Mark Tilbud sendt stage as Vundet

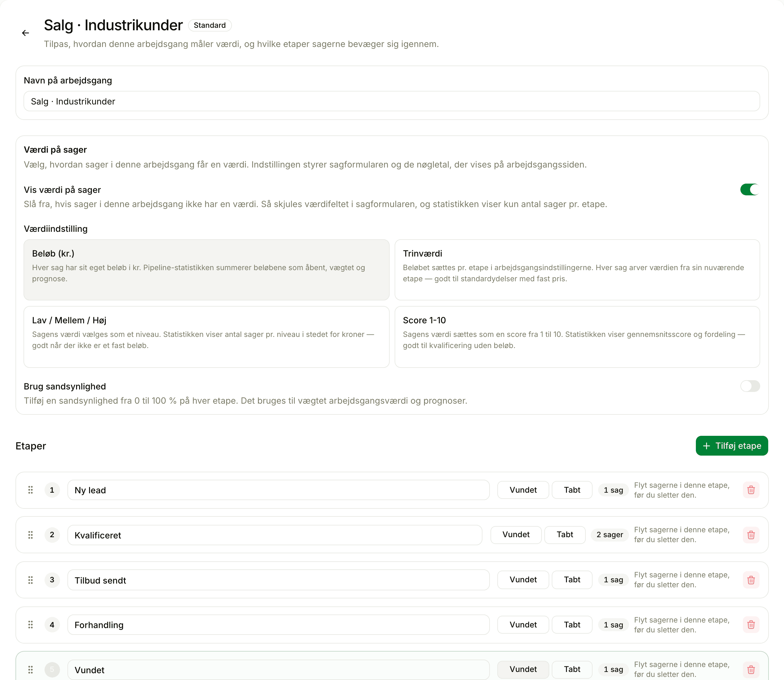[523, 580]
